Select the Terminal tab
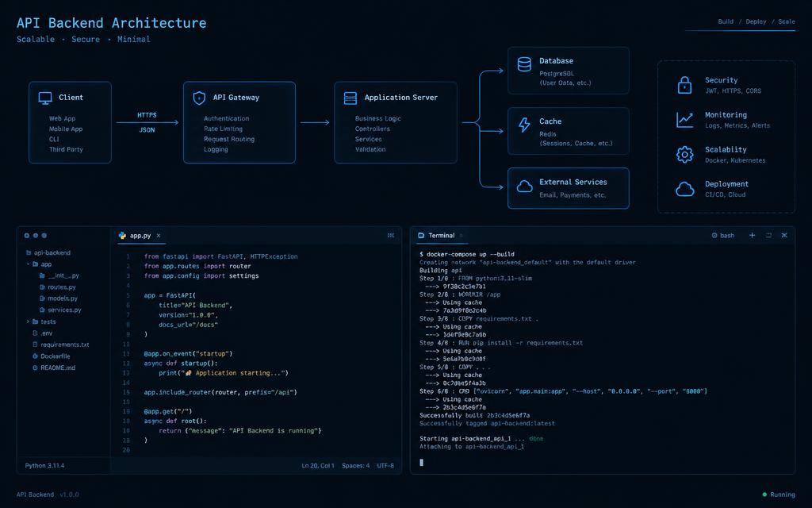The height and width of the screenshot is (508, 812). [x=441, y=235]
